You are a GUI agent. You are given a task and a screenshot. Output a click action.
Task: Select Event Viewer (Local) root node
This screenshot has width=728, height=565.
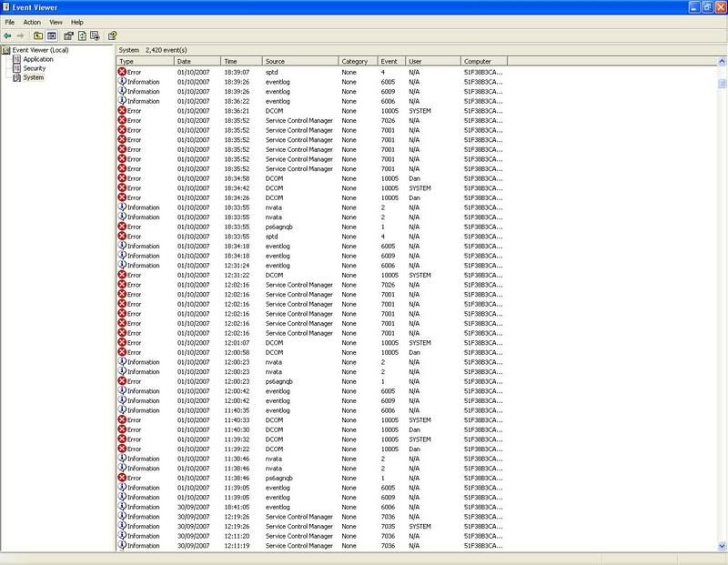click(x=40, y=50)
